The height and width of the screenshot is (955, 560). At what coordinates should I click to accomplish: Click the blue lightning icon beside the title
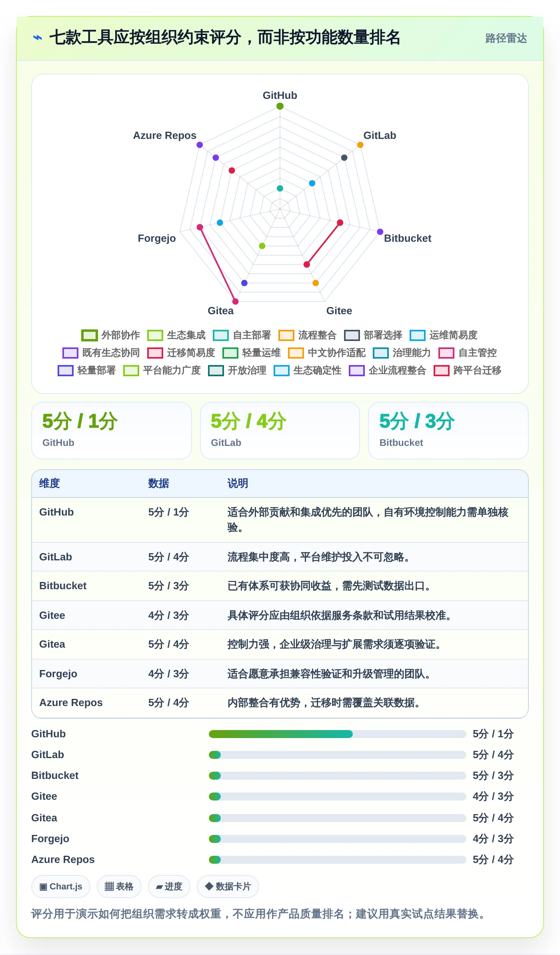click(38, 38)
